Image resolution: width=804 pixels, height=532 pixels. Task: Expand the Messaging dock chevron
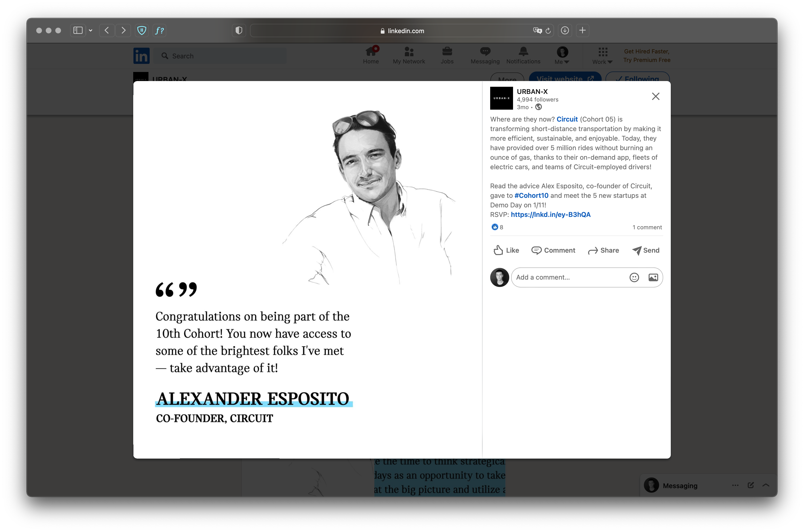pos(766,485)
